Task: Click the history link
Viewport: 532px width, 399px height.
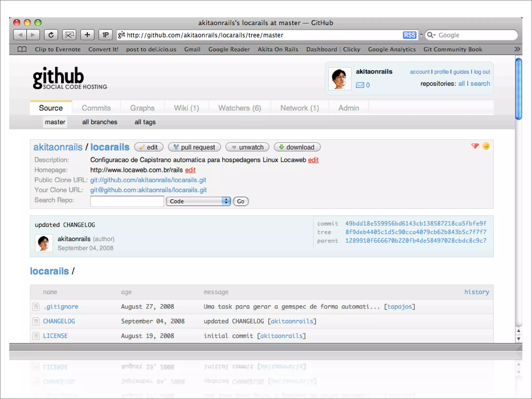Action: (x=477, y=292)
